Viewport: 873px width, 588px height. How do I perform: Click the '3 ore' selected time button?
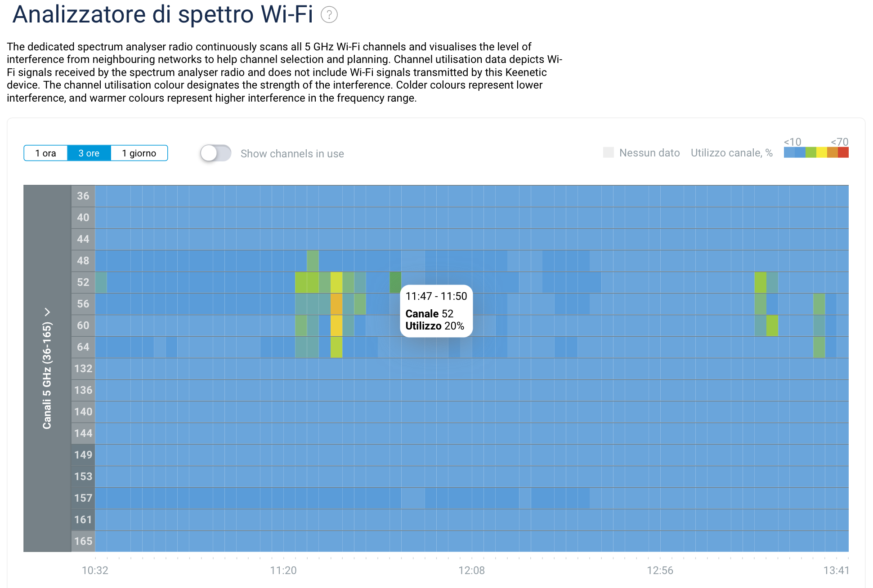tap(88, 154)
